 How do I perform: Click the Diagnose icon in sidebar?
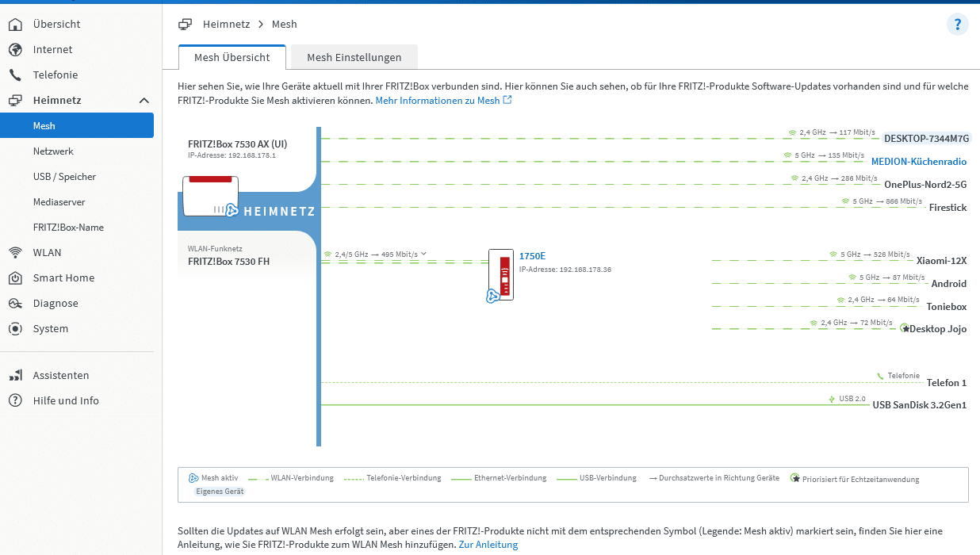point(15,303)
